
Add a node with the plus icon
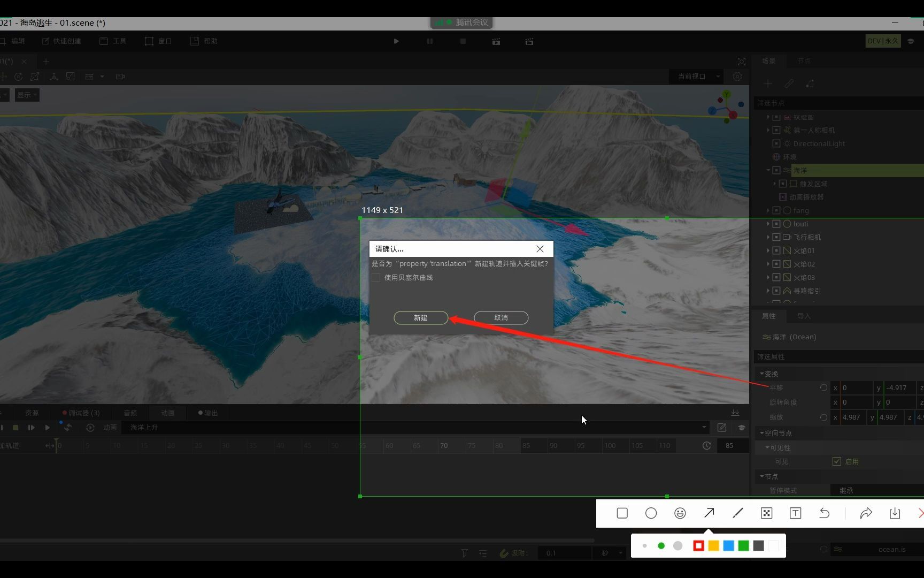pyautogui.click(x=768, y=83)
